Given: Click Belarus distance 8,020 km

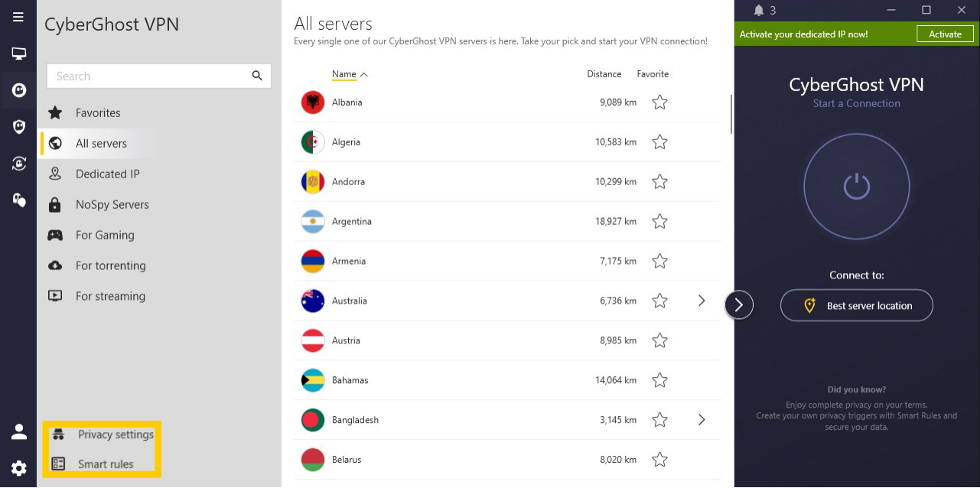Looking at the screenshot, I should (618, 460).
